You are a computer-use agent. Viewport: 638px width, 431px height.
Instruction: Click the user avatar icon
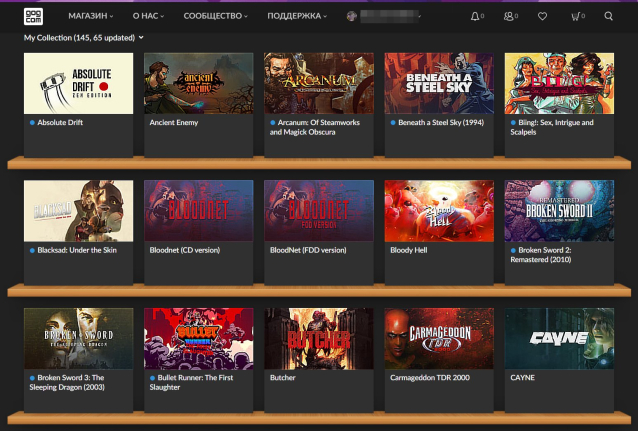click(x=352, y=16)
